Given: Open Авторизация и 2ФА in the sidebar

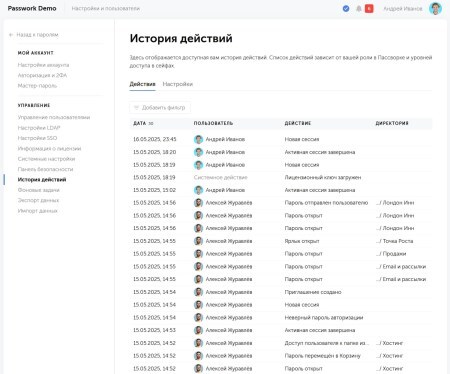Looking at the screenshot, I should coord(42,75).
